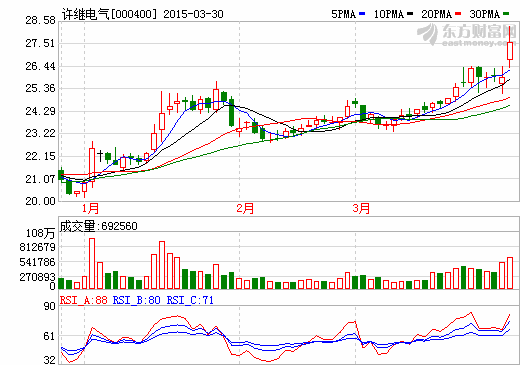Click the 32 RSI axis label
The width and height of the screenshot is (520, 365).
point(49,360)
